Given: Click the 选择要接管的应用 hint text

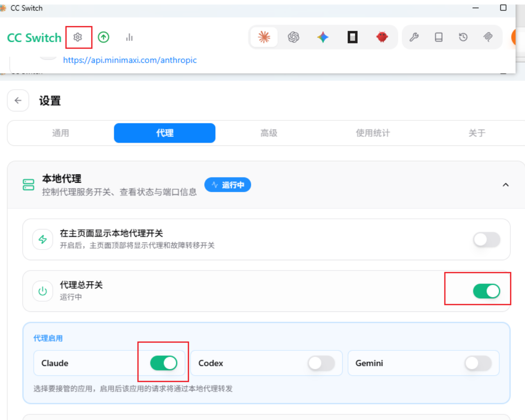Looking at the screenshot, I should click(133, 389).
